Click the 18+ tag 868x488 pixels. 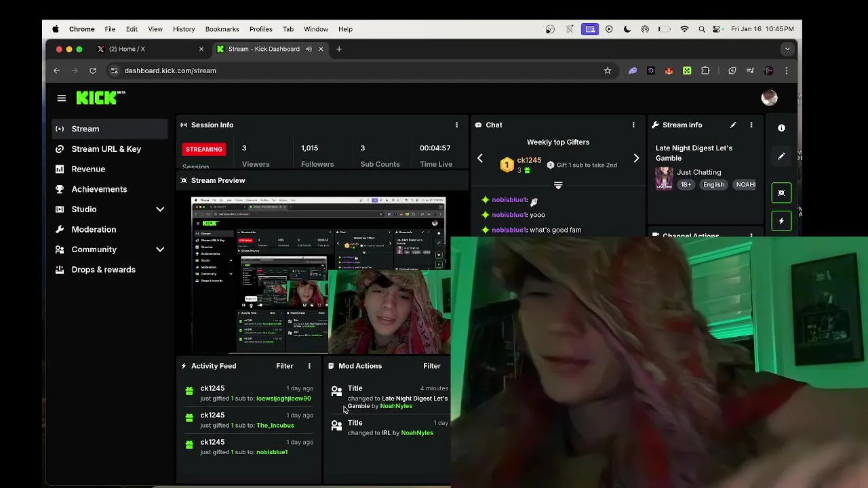point(686,184)
